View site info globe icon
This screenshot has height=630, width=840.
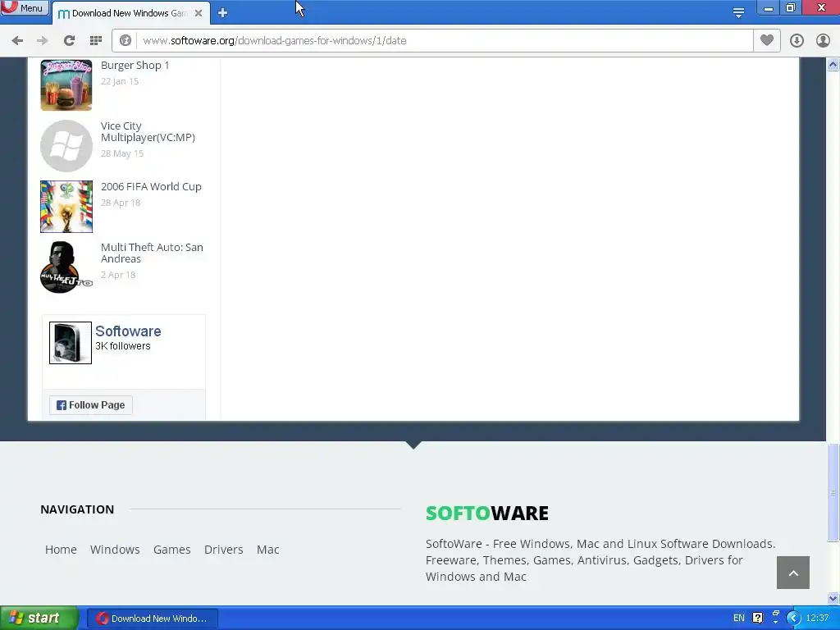[126, 41]
